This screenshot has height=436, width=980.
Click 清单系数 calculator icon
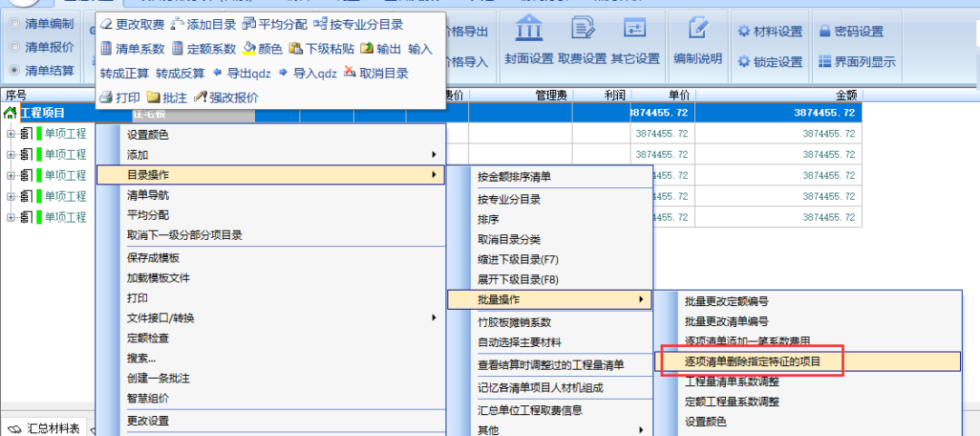[x=106, y=49]
